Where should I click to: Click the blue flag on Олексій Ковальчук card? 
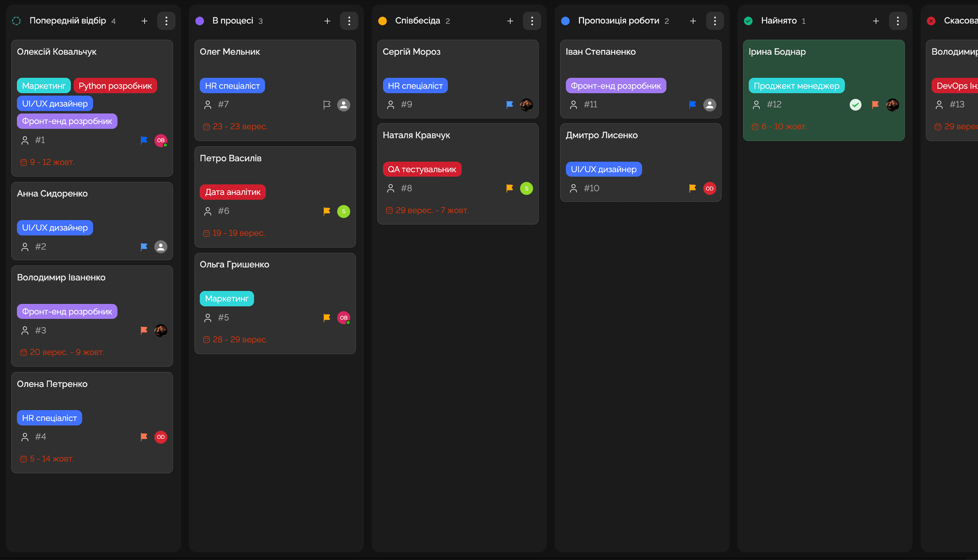[144, 140]
